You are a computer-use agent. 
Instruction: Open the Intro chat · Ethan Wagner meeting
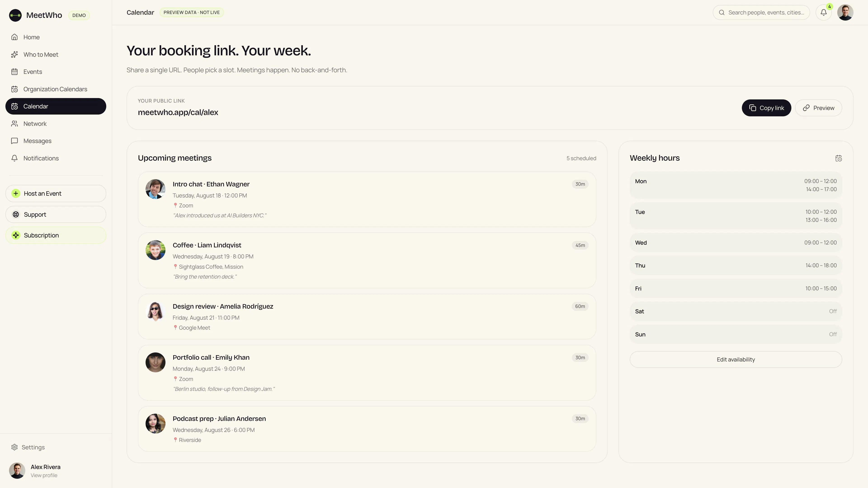367,199
